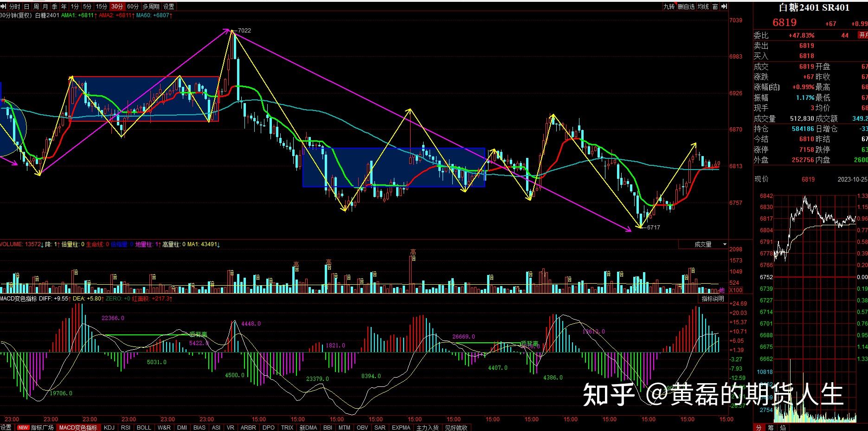The image size is (868, 431).
Task: Select the 筹 tab under mini chart
Action: pos(771,427)
